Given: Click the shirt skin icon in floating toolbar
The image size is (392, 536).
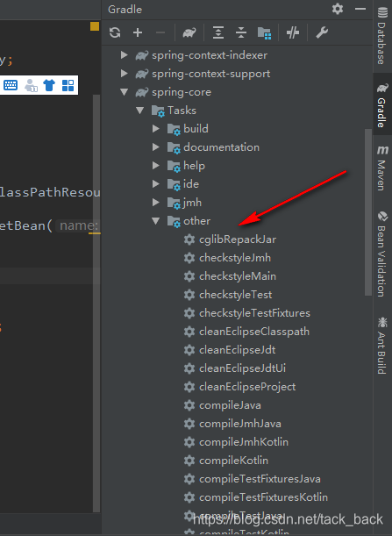Looking at the screenshot, I should tap(49, 85).
